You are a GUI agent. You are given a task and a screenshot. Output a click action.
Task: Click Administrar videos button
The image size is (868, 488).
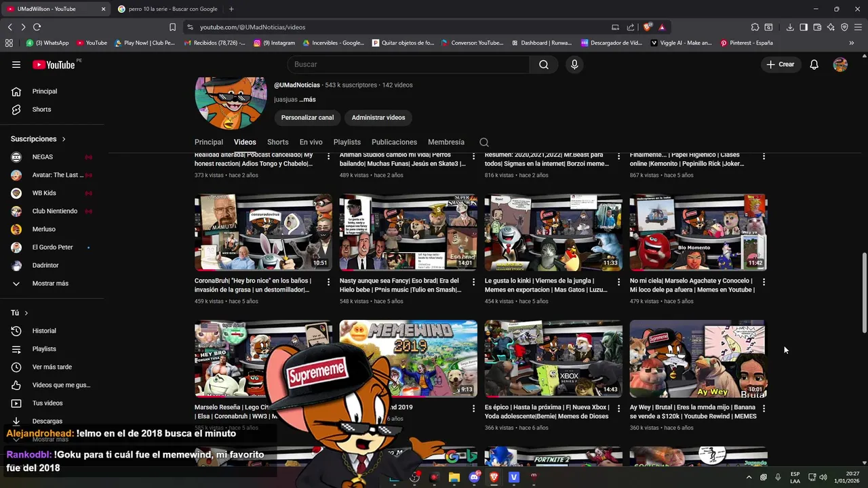378,118
